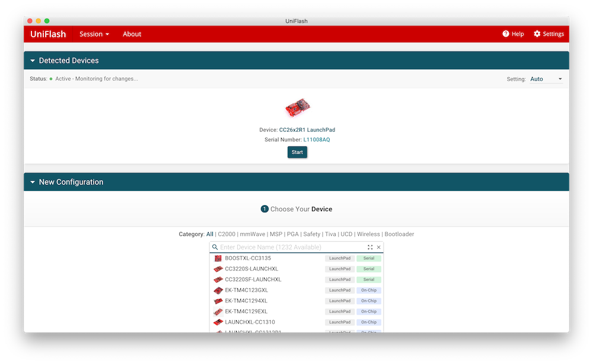
Task: Click the Serial tag on CC3220SF-LAUNCHXL row
Action: click(369, 279)
